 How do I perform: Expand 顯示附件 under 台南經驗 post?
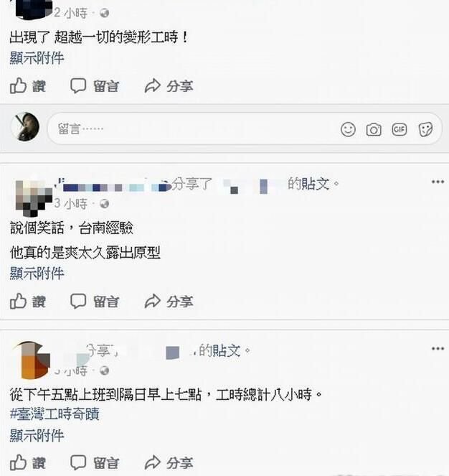point(37,274)
